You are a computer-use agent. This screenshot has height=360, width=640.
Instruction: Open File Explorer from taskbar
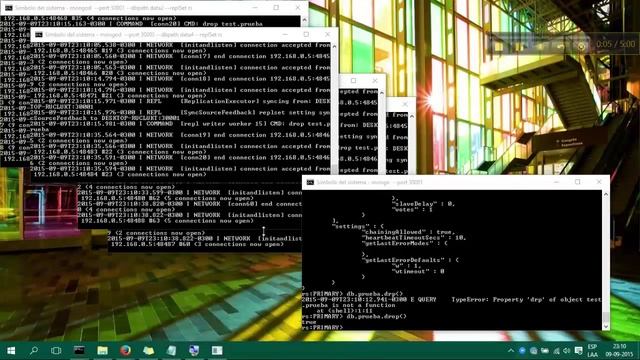coord(102,350)
